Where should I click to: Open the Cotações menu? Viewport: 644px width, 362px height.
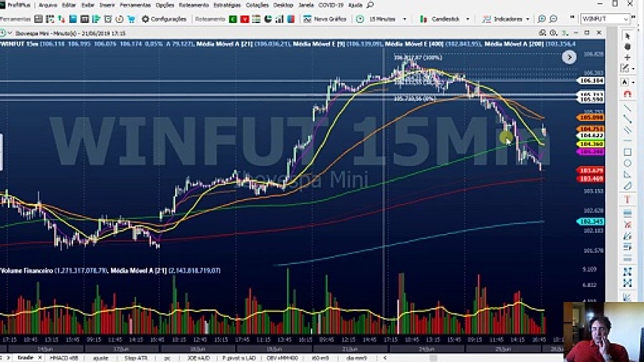coord(257,5)
